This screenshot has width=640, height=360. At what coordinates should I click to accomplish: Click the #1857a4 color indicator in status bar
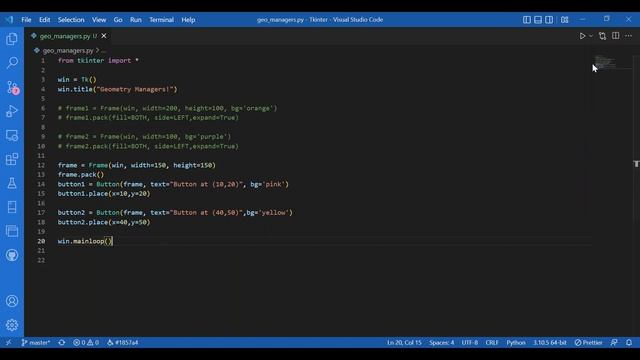[122, 342]
